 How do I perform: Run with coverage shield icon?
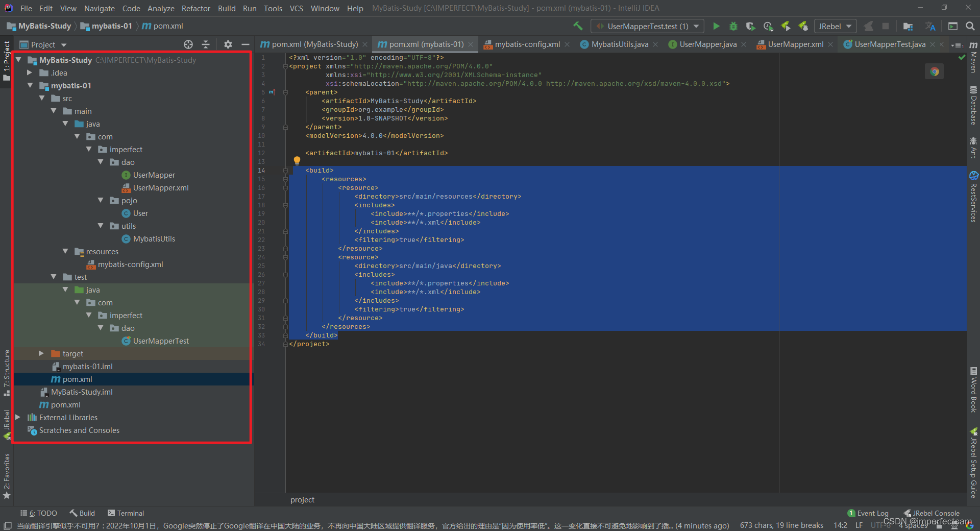[750, 26]
